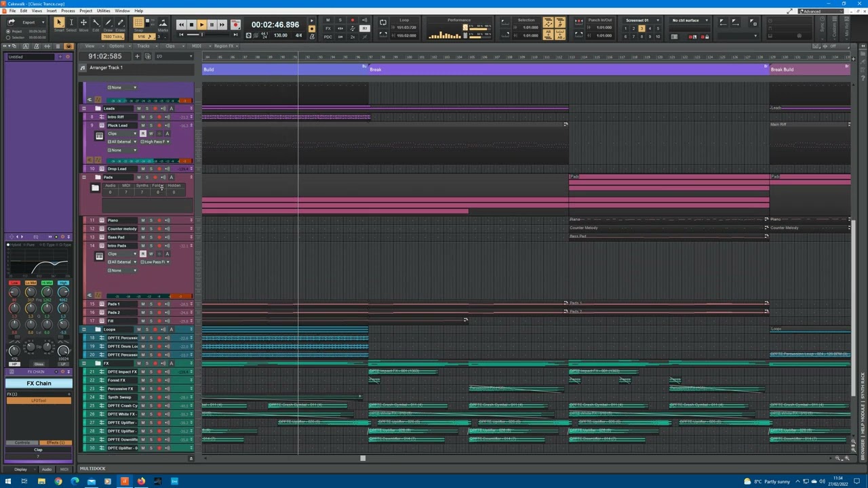
Task: Choose the Edit tool
Action: pos(96,22)
